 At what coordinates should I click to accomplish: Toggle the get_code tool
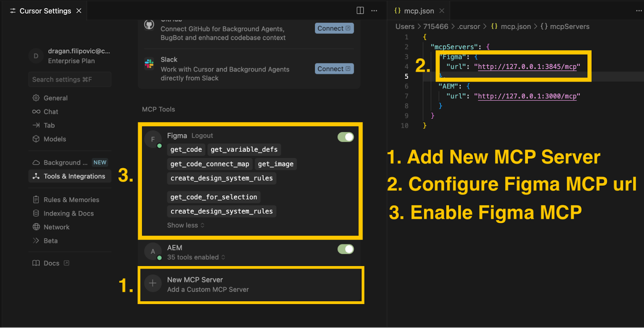(x=186, y=149)
